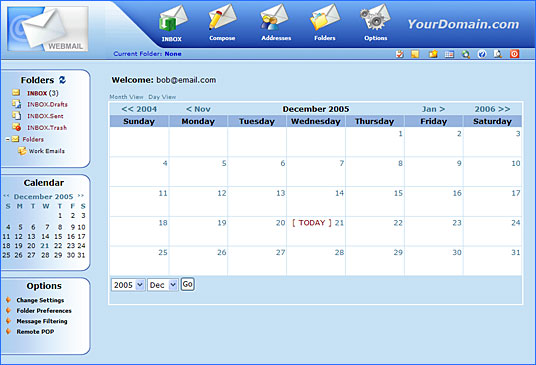Click the December 2005 title in sidebar calendar
The image size is (536, 365).
[x=43, y=197]
